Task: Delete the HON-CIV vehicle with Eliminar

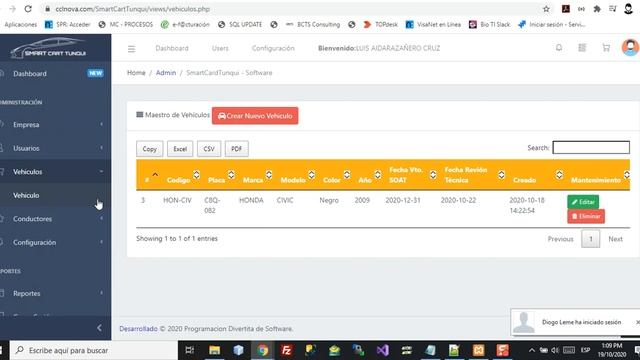Action: pyautogui.click(x=586, y=216)
